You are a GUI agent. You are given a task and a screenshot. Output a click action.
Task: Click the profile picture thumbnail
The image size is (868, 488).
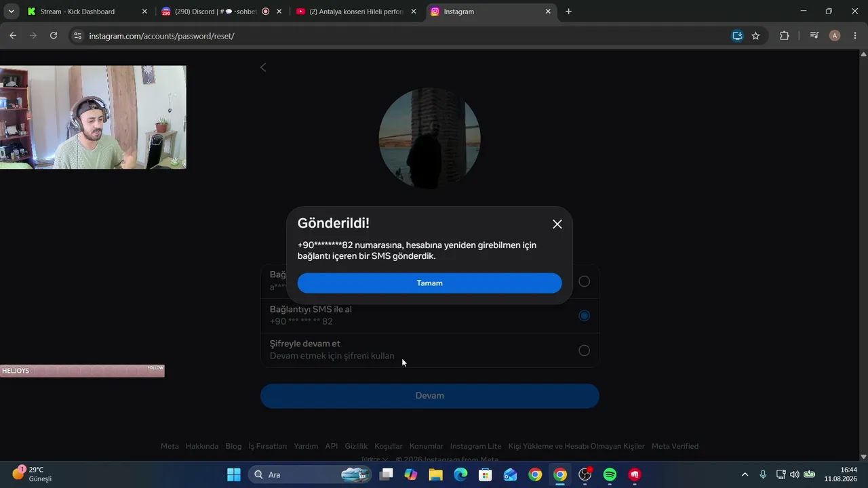click(x=430, y=138)
